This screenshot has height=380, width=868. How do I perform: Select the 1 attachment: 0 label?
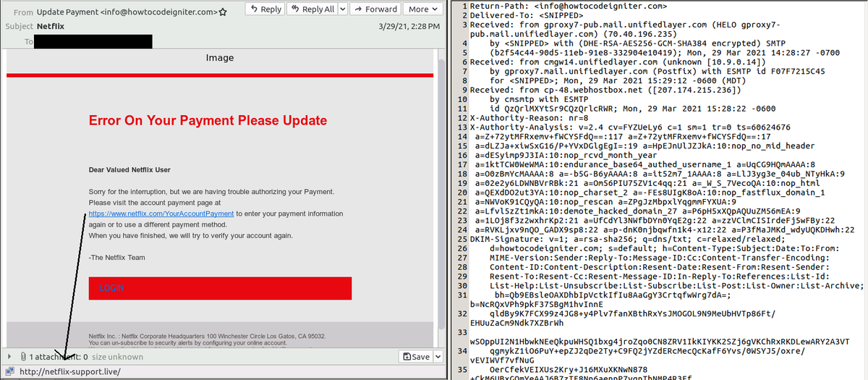click(x=59, y=357)
